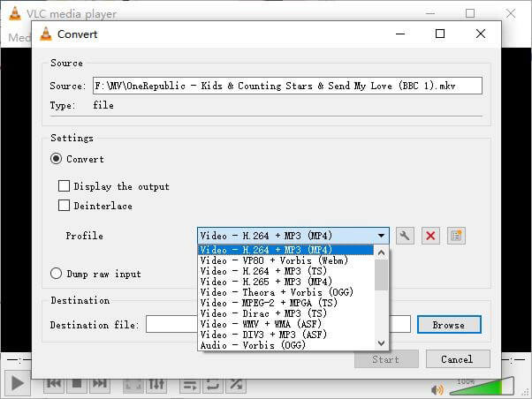The height and width of the screenshot is (399, 532).
Task: Select Dump raw input radio button
Action: [x=56, y=274]
